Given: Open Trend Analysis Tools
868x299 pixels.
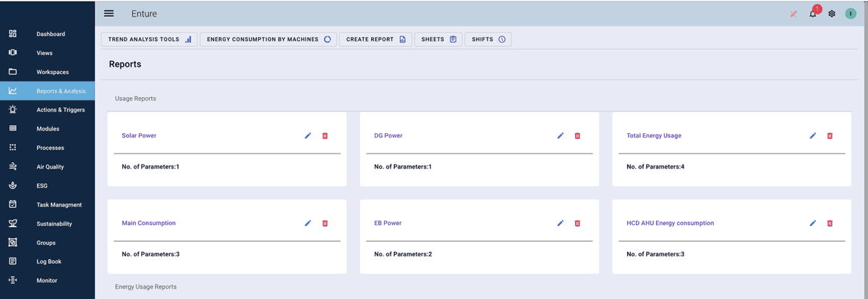Looking at the screenshot, I should point(149,39).
